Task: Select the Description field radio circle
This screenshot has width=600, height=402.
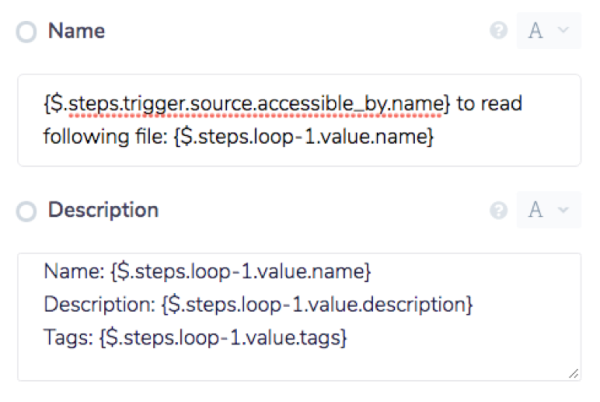Action: coord(27,212)
